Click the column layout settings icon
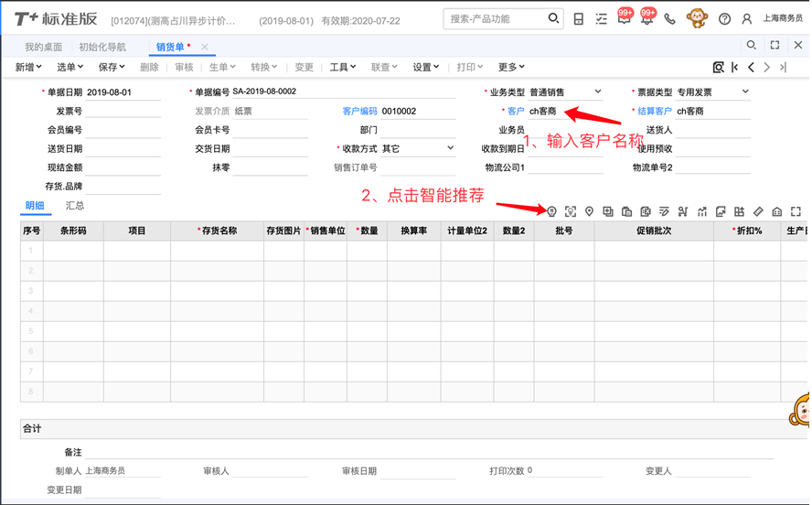Screen dimensions: 812x505 (739, 211)
